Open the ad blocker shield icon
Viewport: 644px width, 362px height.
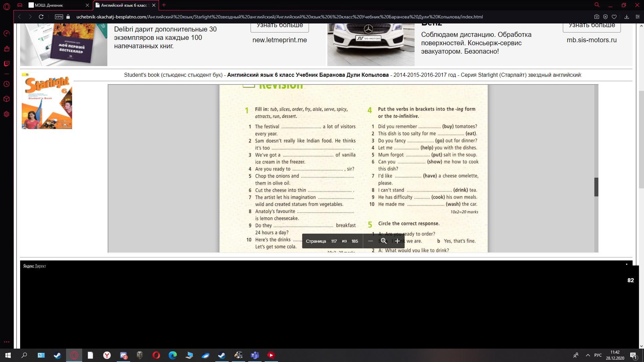[x=605, y=17]
